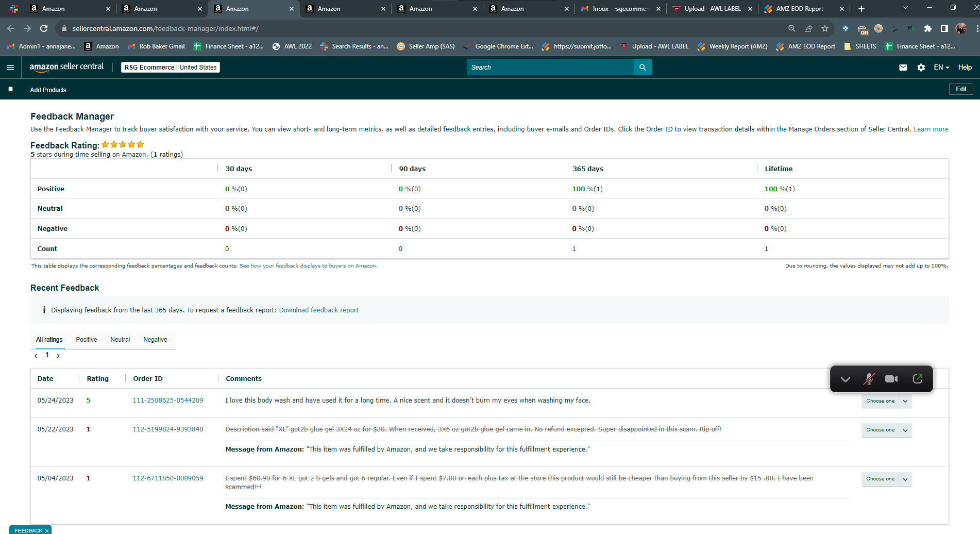The height and width of the screenshot is (534, 980).
Task: Click the search magnifier button
Action: point(643,68)
